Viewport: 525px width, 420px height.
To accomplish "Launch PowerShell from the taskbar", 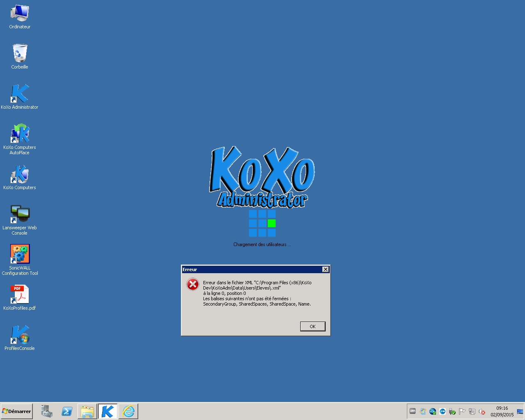I will pos(67,411).
